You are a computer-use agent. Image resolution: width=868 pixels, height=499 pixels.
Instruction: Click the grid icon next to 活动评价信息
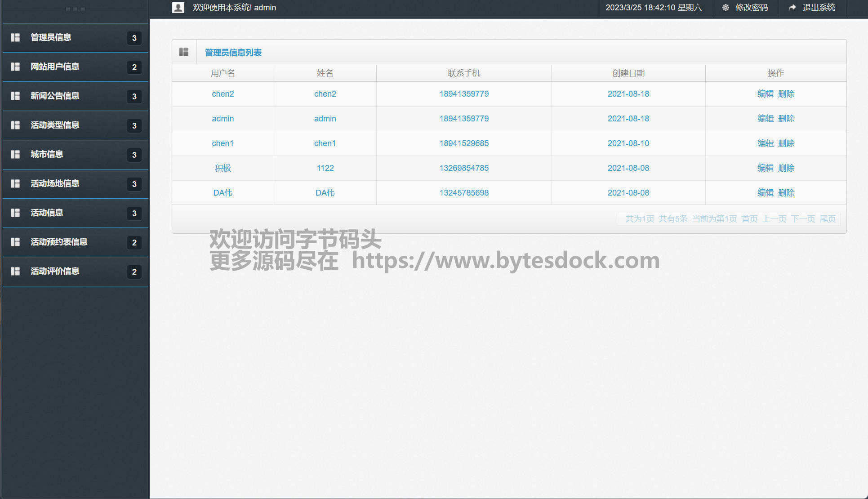click(x=15, y=271)
